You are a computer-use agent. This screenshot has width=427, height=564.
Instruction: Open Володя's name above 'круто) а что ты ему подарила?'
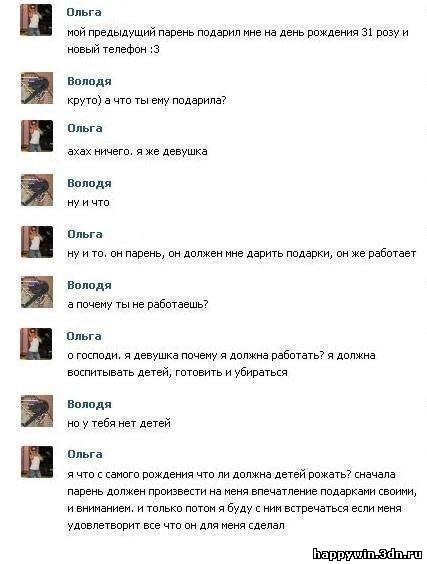tap(89, 81)
